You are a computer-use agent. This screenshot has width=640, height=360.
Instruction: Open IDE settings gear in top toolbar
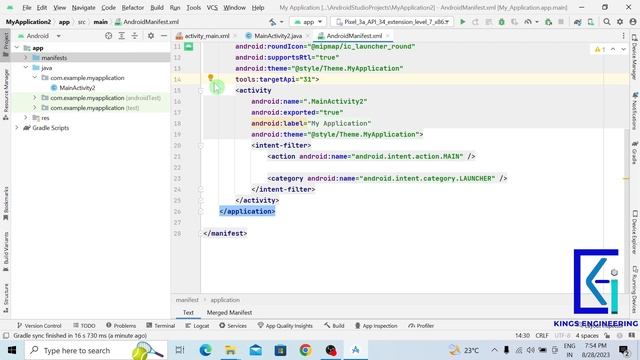pos(620,22)
